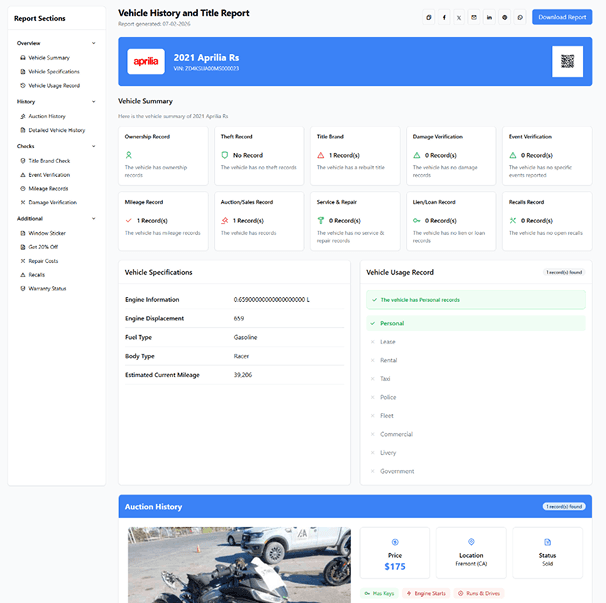Click the Price dollar icon in Auction History
Viewport: 606px width, 603px height.
[395, 542]
